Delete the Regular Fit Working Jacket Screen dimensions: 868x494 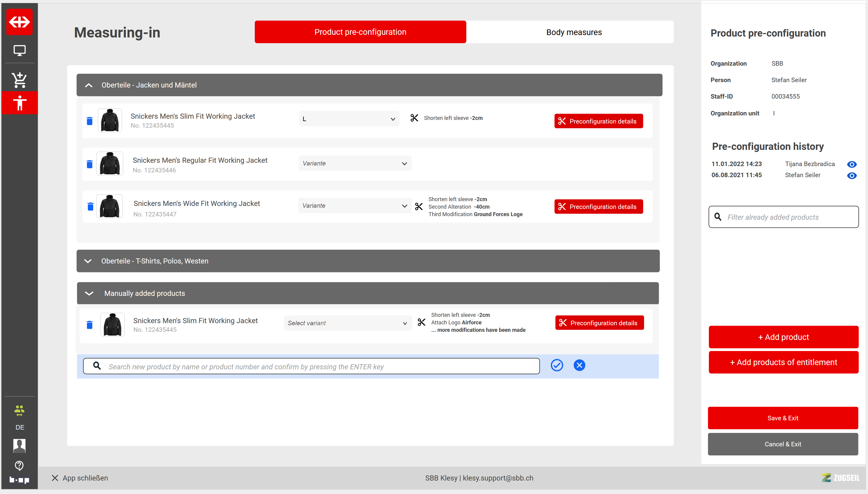coord(90,164)
